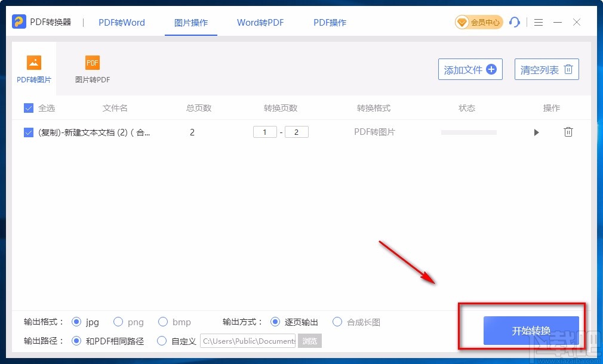Click the refresh icon beside 会员中心

pos(515,22)
